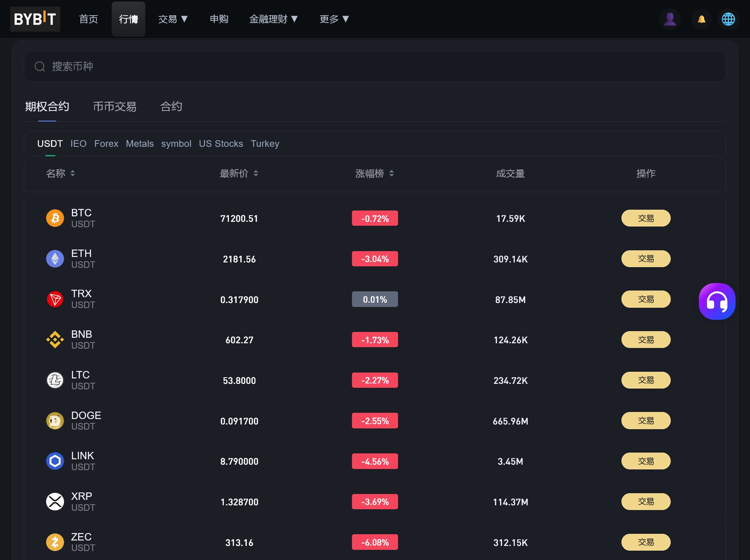Expand the 更多 dropdown menu

click(334, 19)
